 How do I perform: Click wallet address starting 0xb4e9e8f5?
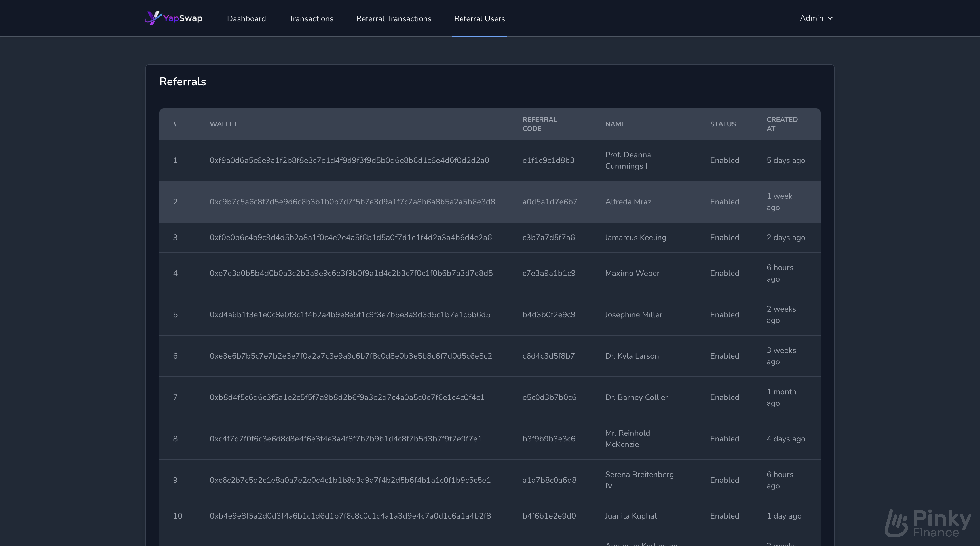click(350, 516)
